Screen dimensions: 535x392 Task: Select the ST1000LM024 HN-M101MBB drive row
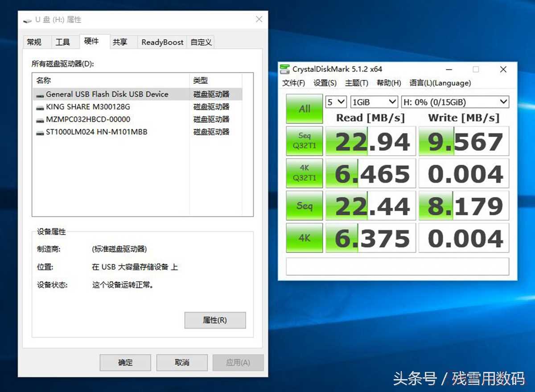click(x=137, y=132)
